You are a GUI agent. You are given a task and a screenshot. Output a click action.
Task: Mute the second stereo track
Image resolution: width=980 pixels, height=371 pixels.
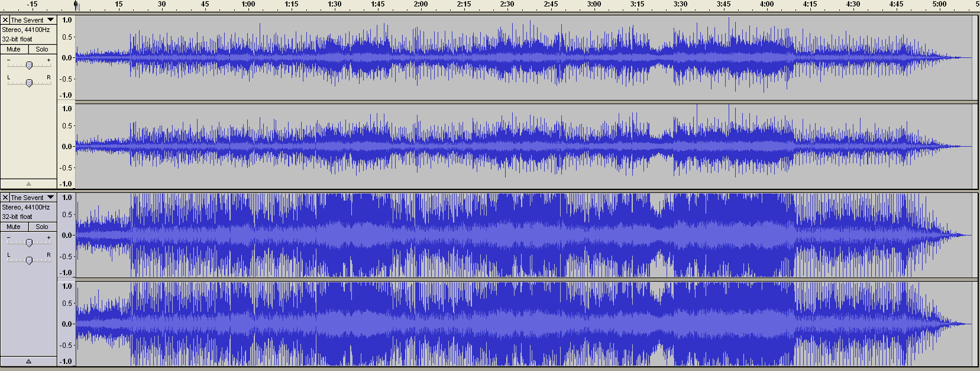click(x=14, y=227)
